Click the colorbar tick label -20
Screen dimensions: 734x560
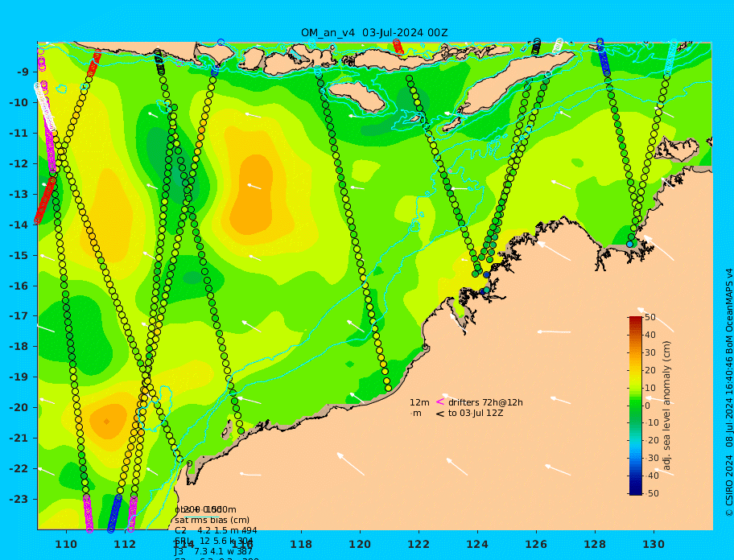coord(651,440)
